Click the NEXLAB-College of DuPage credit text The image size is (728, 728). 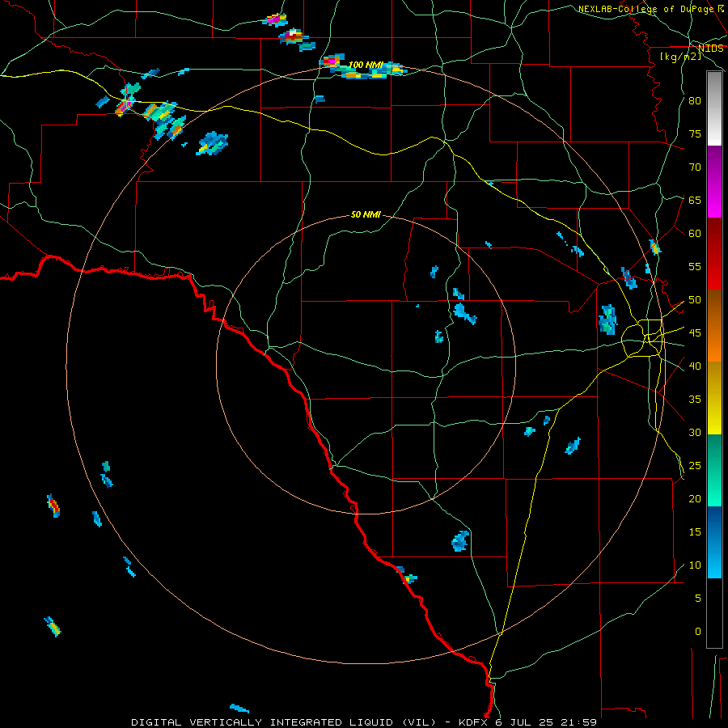pyautogui.click(x=647, y=9)
